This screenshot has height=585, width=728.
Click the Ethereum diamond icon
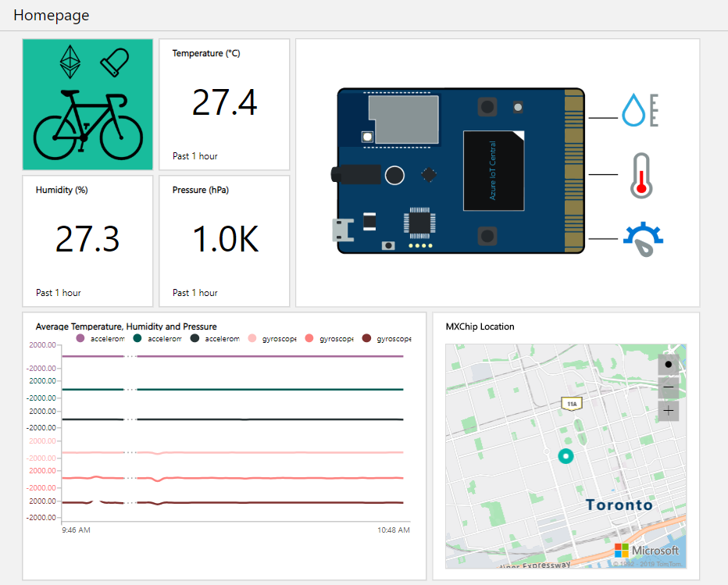[x=70, y=62]
